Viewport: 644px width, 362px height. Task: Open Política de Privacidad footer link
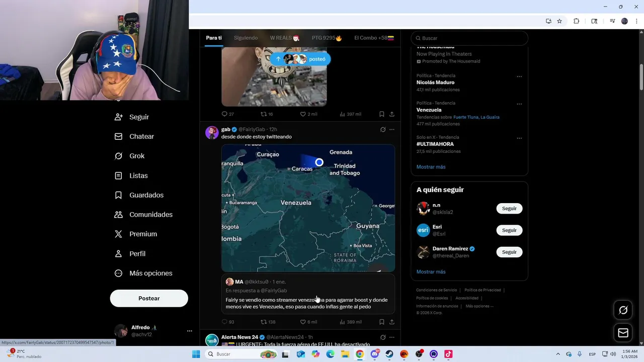[482, 290]
